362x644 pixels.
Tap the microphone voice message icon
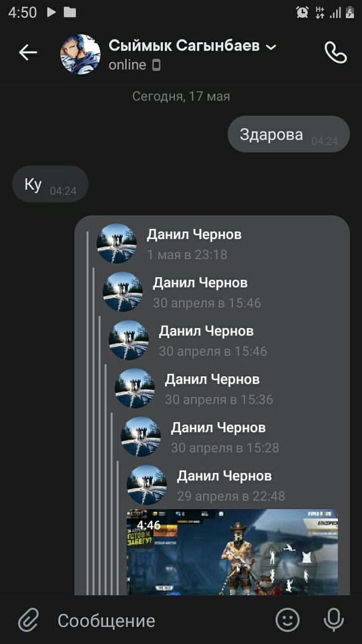(x=333, y=620)
